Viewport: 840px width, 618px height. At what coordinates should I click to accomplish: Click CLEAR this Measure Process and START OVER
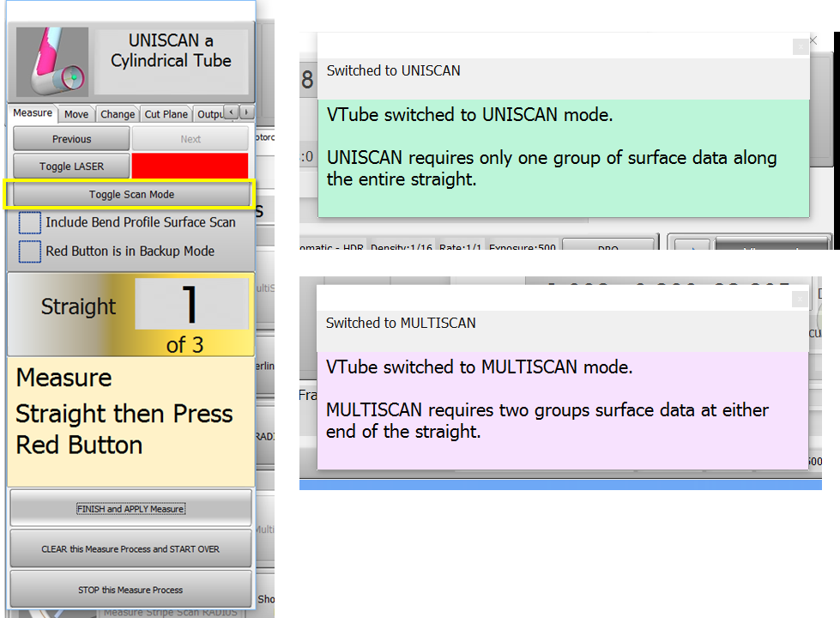coord(130,549)
